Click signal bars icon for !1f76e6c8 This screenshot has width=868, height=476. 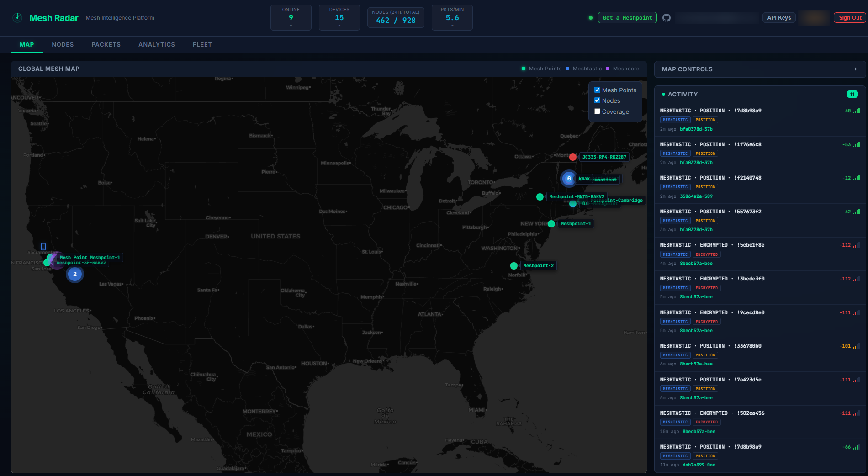click(857, 144)
